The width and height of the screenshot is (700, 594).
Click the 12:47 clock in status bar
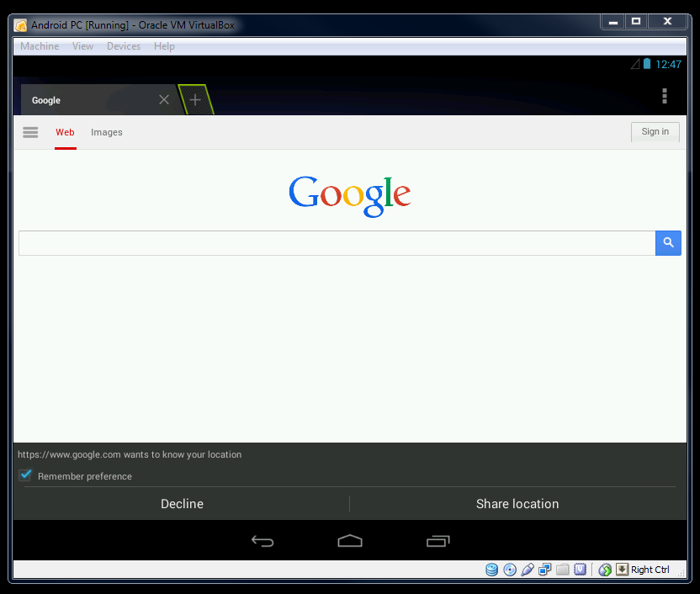click(668, 65)
